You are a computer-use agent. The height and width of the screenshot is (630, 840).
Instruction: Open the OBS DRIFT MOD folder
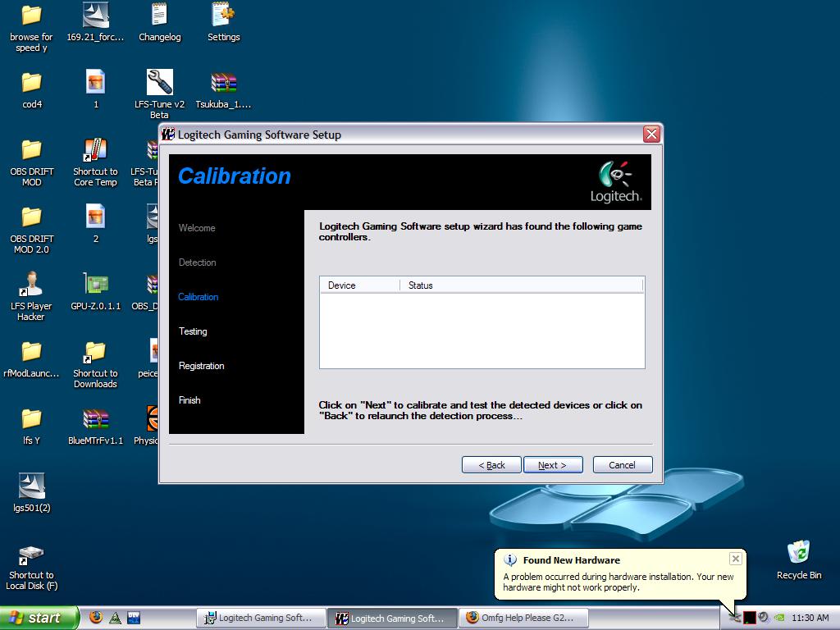point(32,162)
